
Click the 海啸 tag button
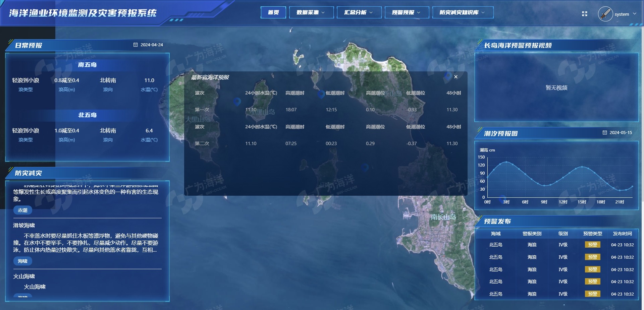tap(22, 261)
